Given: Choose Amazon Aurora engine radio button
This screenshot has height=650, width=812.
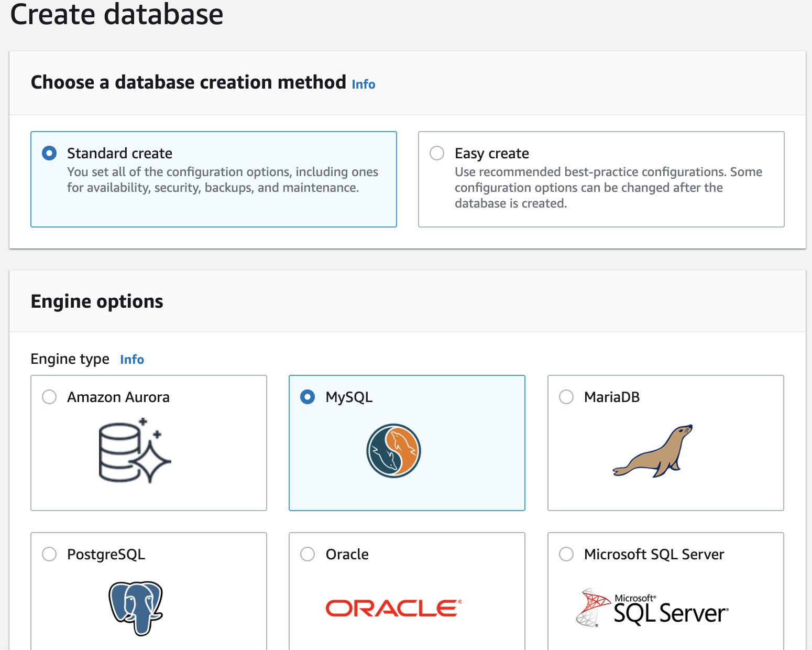Looking at the screenshot, I should click(x=49, y=397).
